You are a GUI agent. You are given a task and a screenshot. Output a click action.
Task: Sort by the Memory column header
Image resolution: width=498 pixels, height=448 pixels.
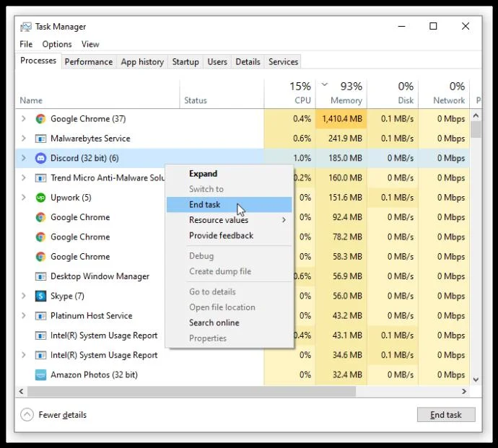pos(341,93)
